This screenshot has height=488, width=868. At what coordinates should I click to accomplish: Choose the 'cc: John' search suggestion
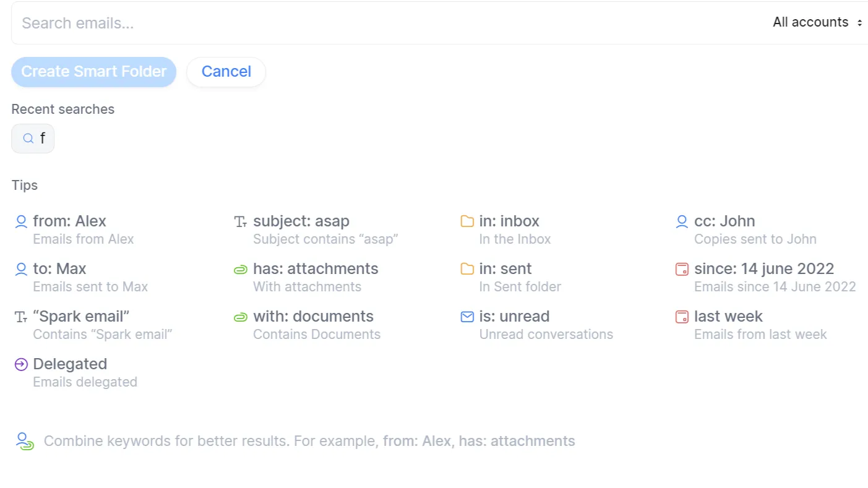[x=725, y=221]
